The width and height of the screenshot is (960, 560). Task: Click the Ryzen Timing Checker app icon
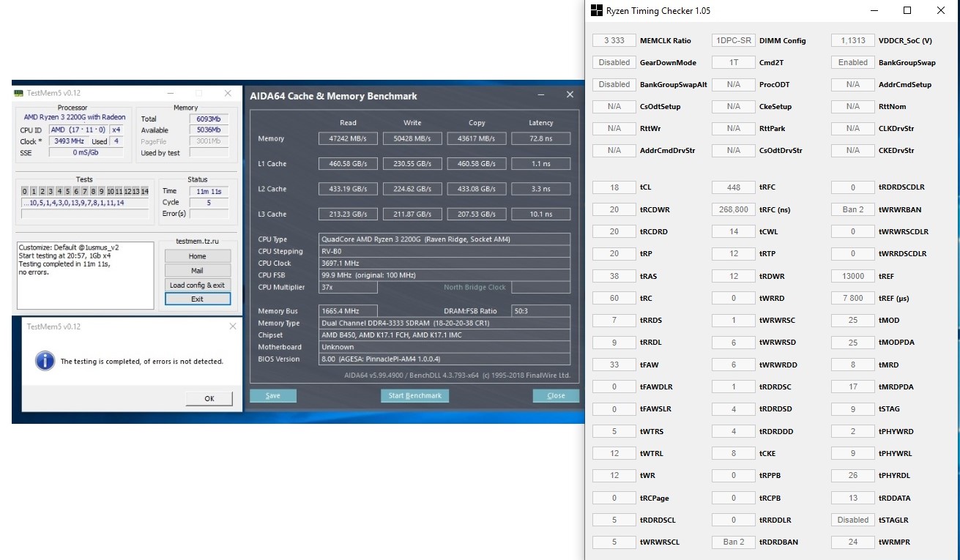597,10
